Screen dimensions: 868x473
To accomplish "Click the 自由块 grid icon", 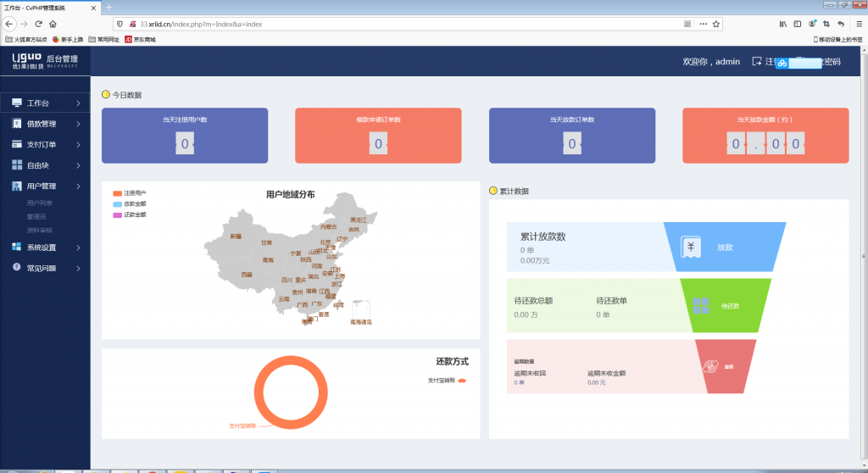I will click(x=17, y=165).
